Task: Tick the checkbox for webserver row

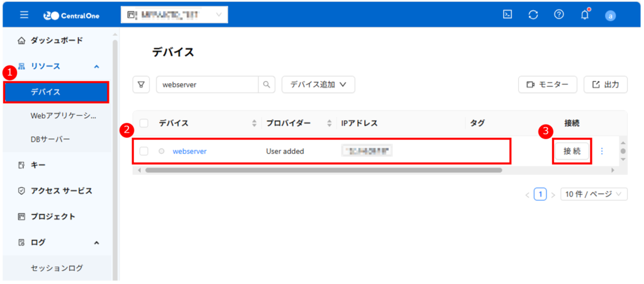Action: coord(144,151)
